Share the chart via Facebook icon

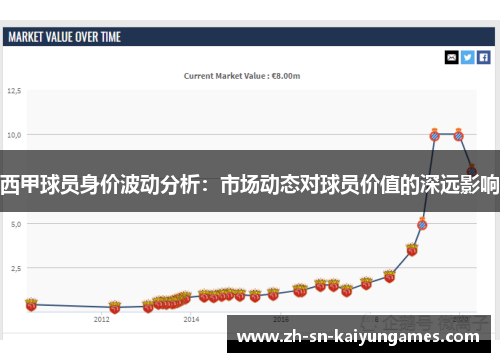[x=484, y=58]
